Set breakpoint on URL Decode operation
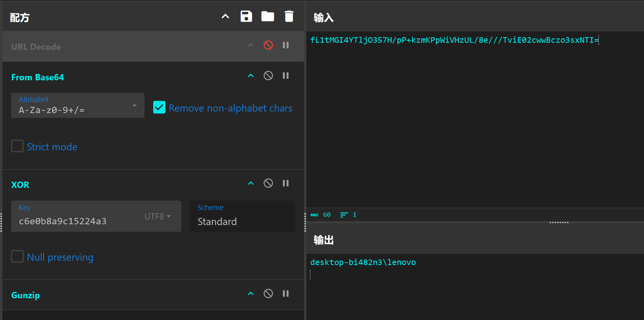 click(x=285, y=45)
